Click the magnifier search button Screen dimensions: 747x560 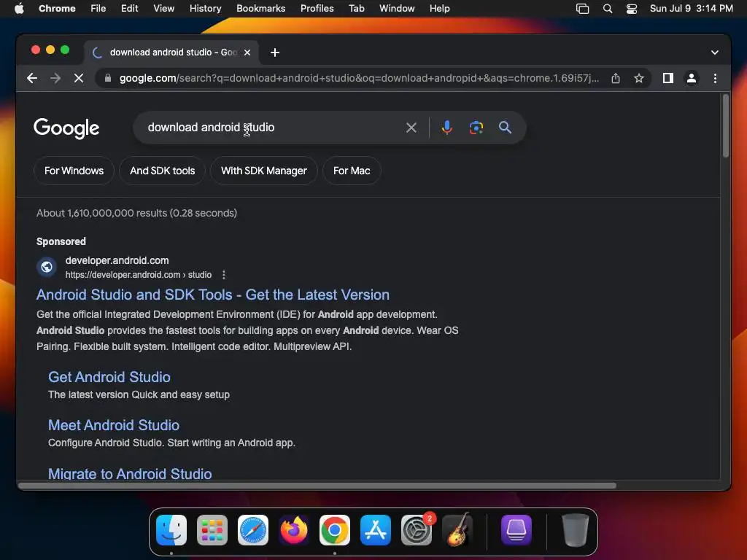click(505, 128)
